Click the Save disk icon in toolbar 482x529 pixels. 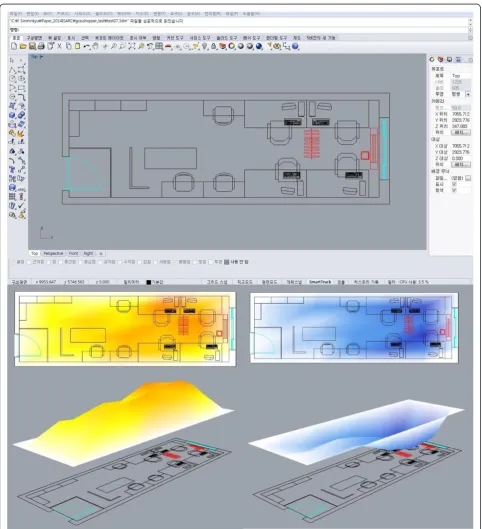(x=32, y=46)
